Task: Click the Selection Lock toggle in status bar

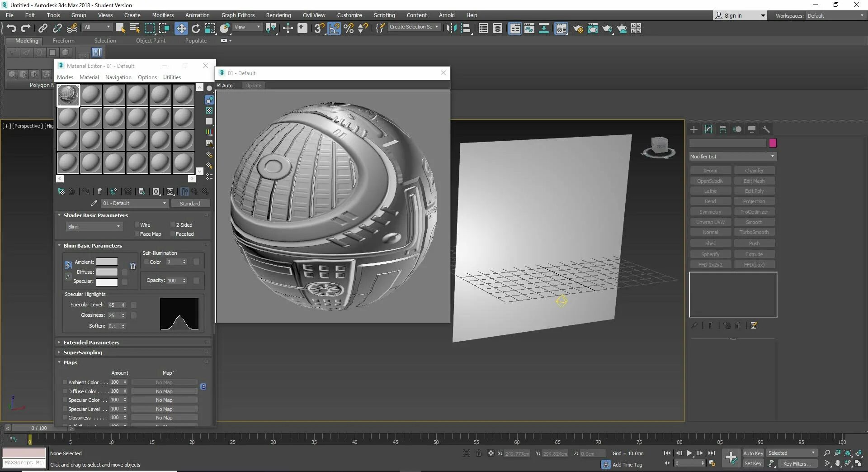Action: 478,453
